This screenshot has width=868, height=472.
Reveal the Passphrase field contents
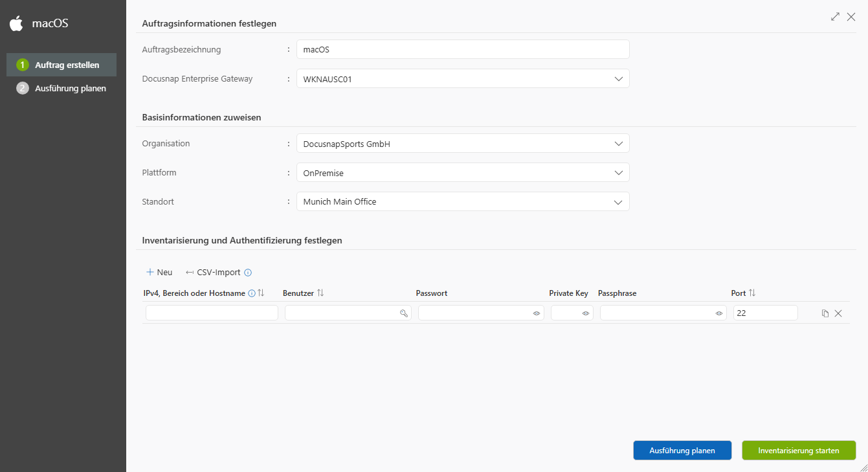click(x=718, y=313)
